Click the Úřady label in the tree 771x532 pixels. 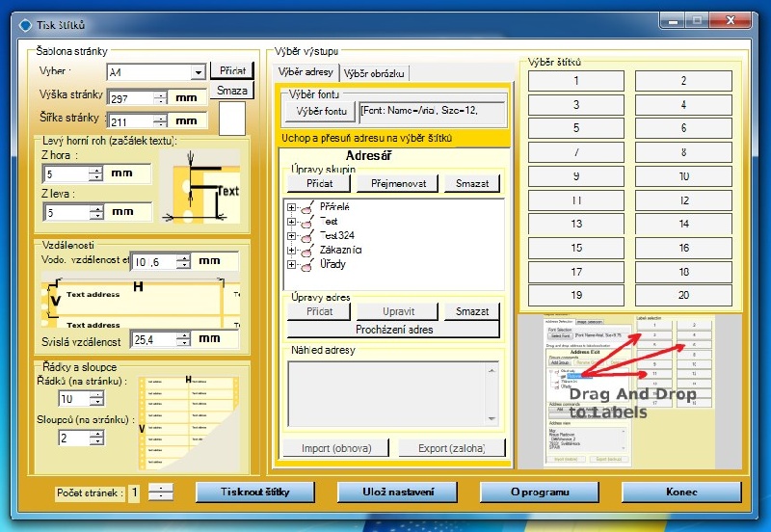click(x=332, y=264)
